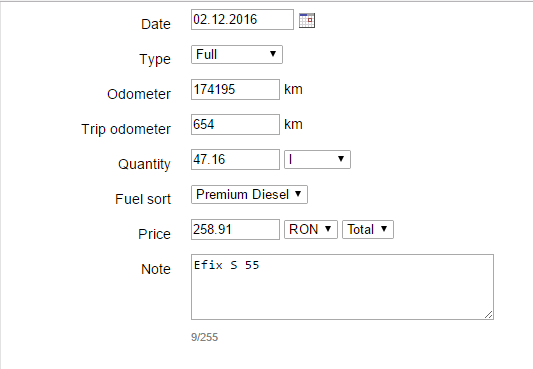Open the Fuel sort Premium Diesel dropdown
Viewport: 533px width, 369px height.
[x=250, y=195]
